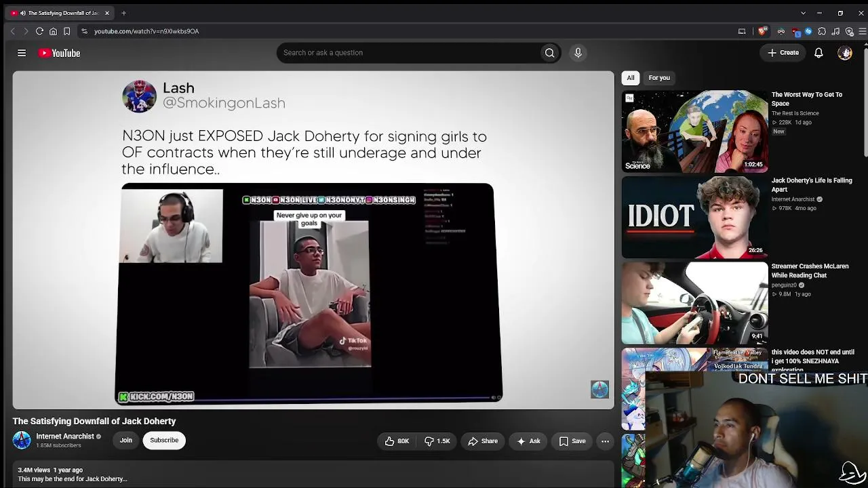Open the YouTube guide hamburger menu
868x488 pixels.
coord(22,53)
